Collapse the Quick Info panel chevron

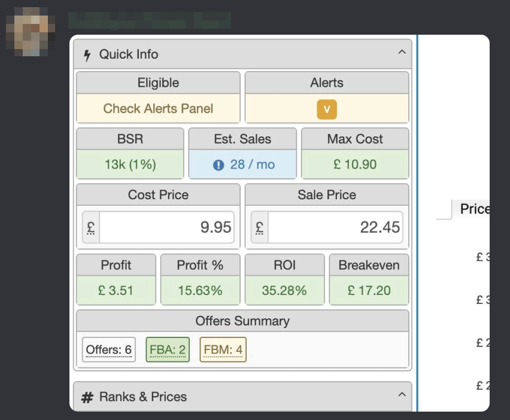pyautogui.click(x=402, y=52)
